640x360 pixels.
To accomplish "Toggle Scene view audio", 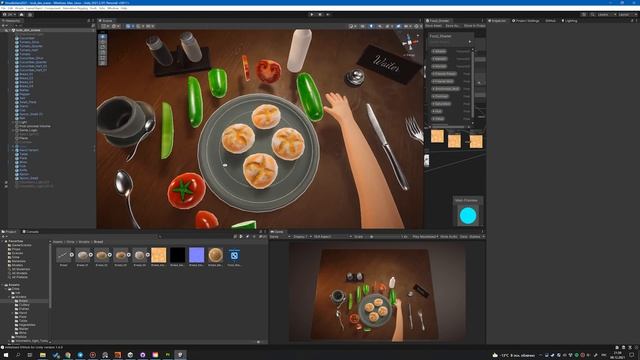I will point(380,26).
